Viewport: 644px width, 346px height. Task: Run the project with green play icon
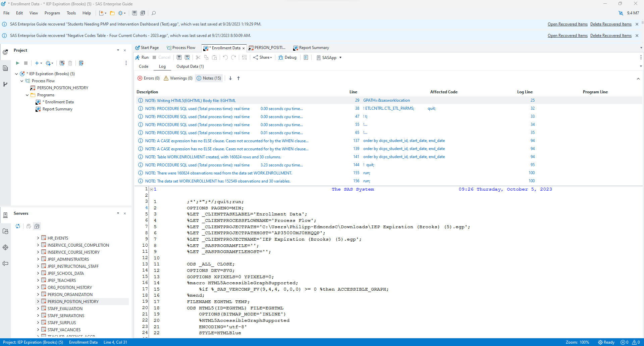coord(17,63)
